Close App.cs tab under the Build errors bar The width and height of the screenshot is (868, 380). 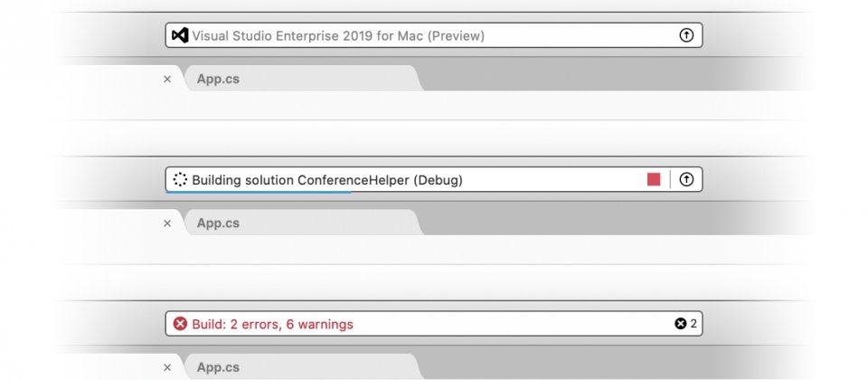tap(166, 367)
